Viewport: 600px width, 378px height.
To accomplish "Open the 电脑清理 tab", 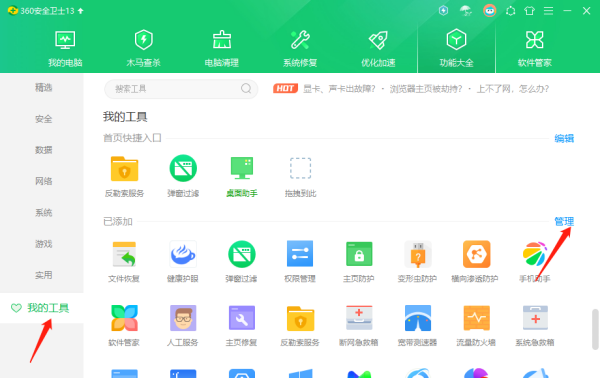I will click(x=222, y=49).
